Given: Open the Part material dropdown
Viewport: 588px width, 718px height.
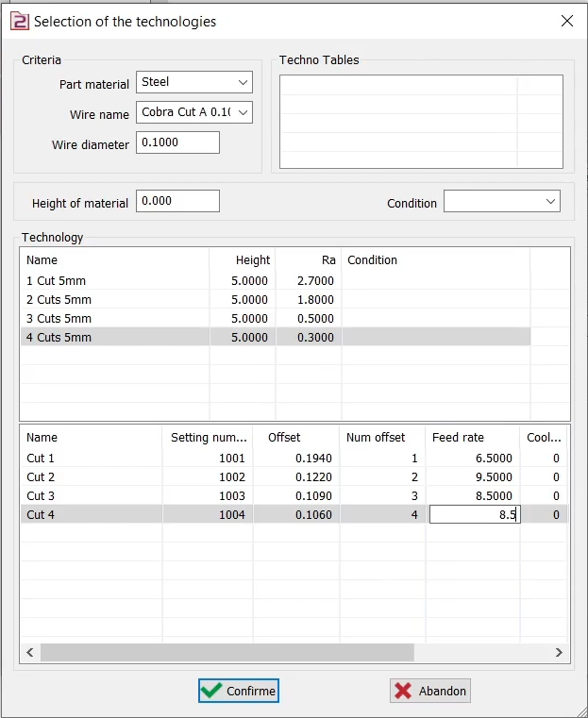Looking at the screenshot, I should pos(194,83).
